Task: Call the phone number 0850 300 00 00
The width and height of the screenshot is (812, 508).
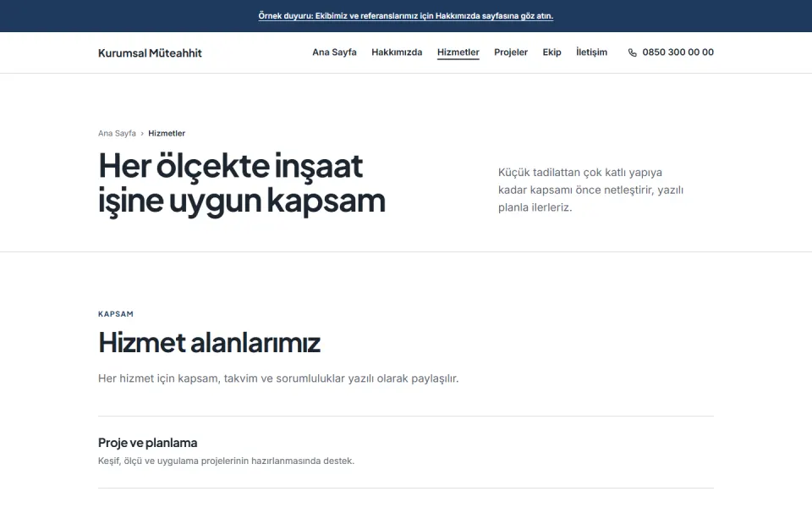Action: click(678, 52)
